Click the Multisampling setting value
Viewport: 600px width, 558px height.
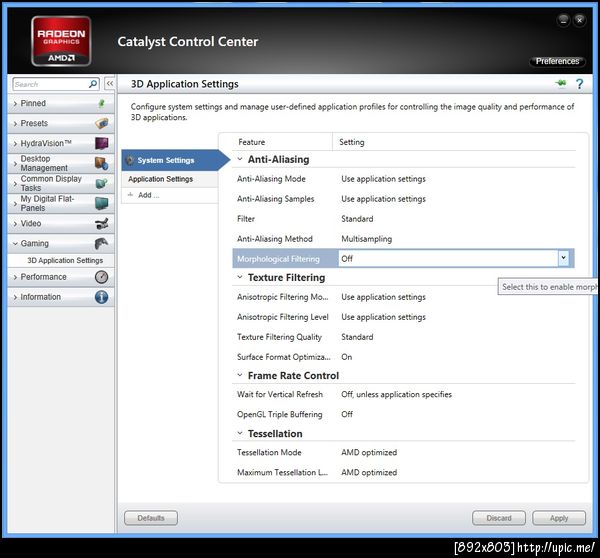click(x=367, y=239)
